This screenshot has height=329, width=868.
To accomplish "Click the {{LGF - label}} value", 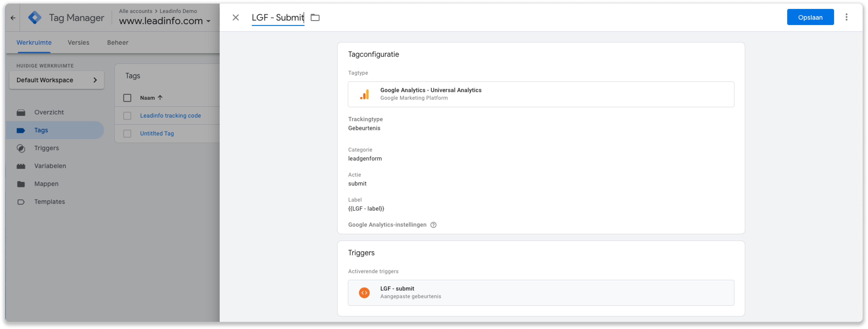I will coord(366,209).
